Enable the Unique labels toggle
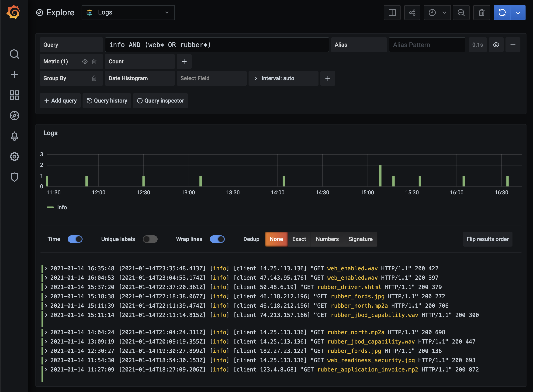 [150, 239]
